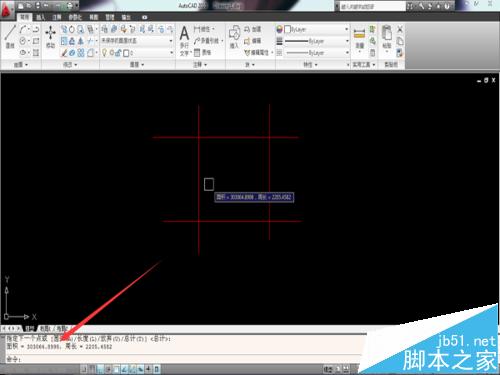Click the object color wheel icon
Image resolution: width=500 pixels, height=375 pixels.
pos(279,29)
